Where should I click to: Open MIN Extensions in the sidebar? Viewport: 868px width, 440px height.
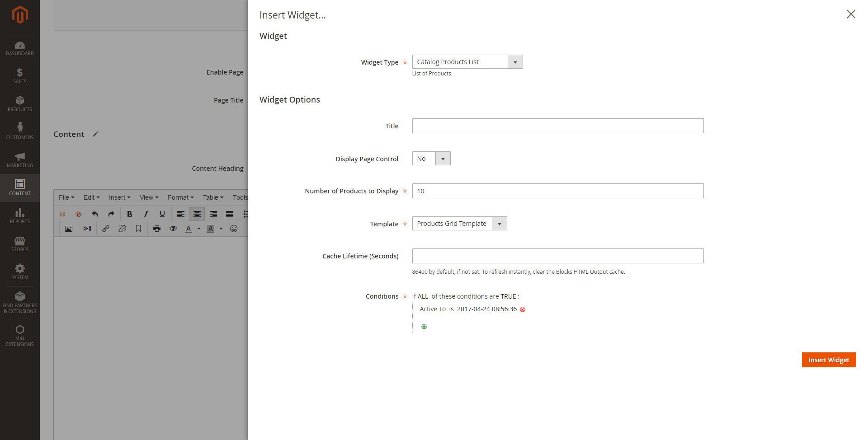tap(20, 336)
